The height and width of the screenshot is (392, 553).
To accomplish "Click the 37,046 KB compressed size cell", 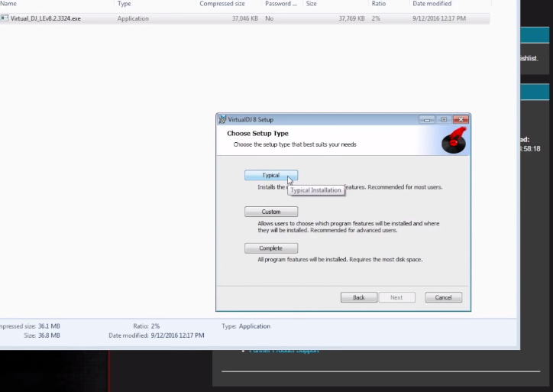I will (245, 18).
